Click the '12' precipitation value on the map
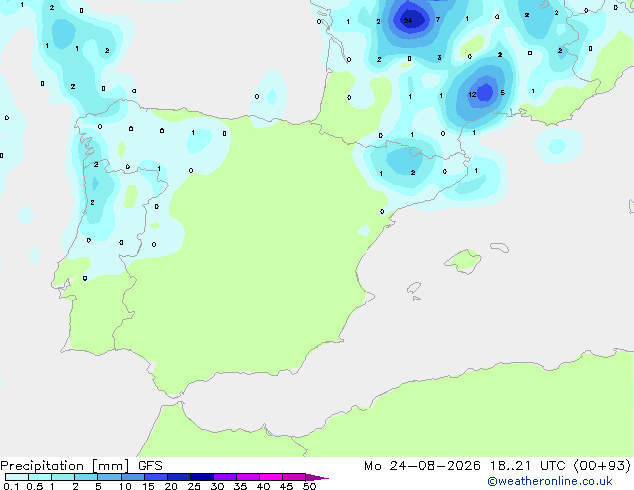 (x=472, y=95)
